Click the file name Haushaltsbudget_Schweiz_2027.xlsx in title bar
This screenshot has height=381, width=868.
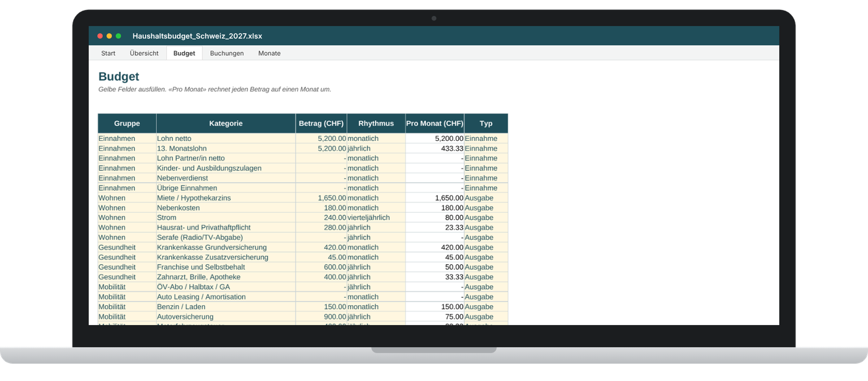(197, 36)
